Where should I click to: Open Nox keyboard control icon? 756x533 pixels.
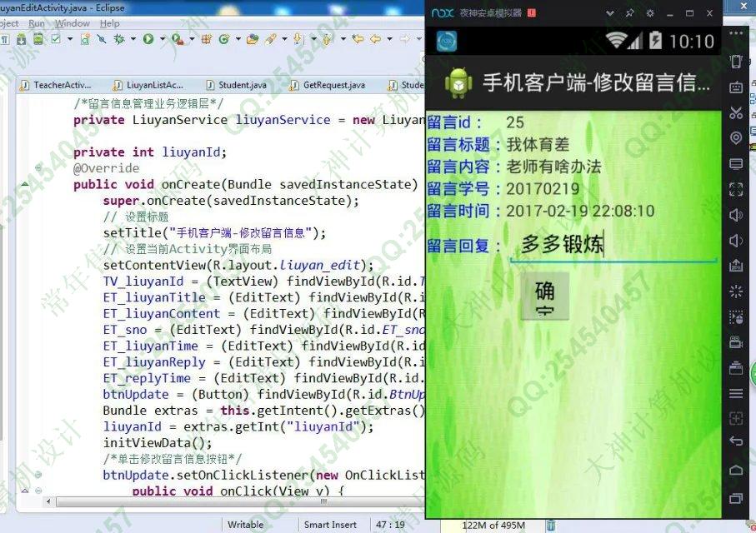[x=736, y=87]
